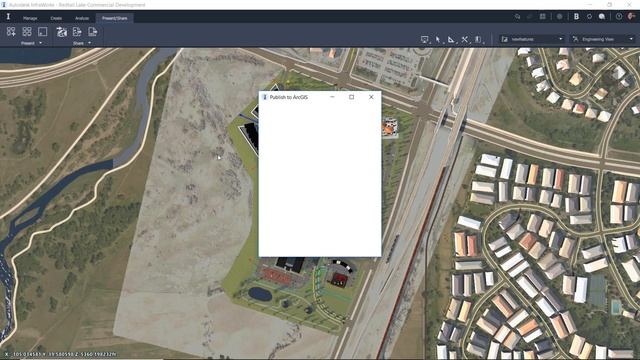Click the snapshot frame icon
Screen dimensions: 640x360
click(42, 32)
